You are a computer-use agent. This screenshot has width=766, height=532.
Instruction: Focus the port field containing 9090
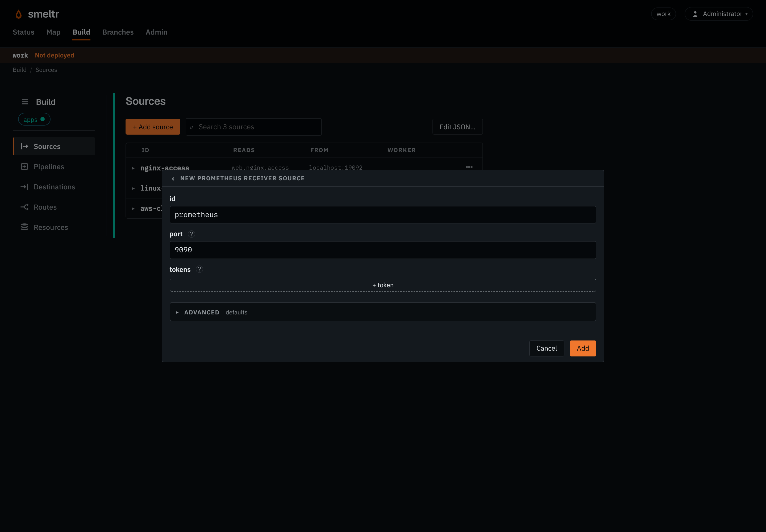(x=383, y=250)
